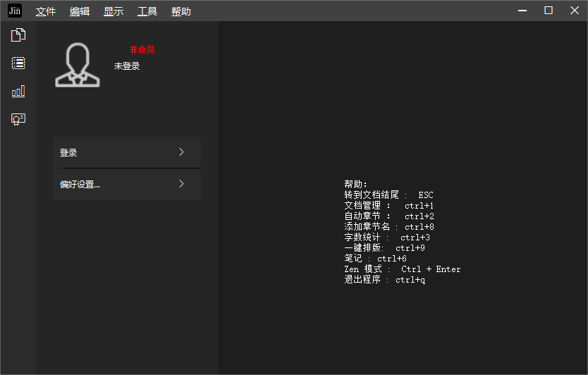The image size is (588, 375).
Task: Expand the orange chevron beside 偏好设置
Action: pyautogui.click(x=181, y=184)
